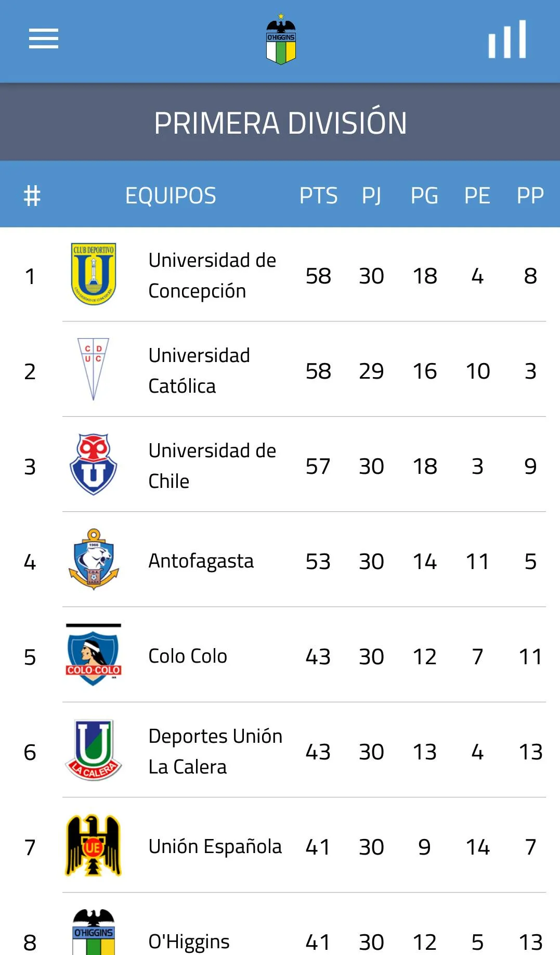Tap Deportes Unión La Calera crest
The height and width of the screenshot is (955, 560).
pos(94,750)
